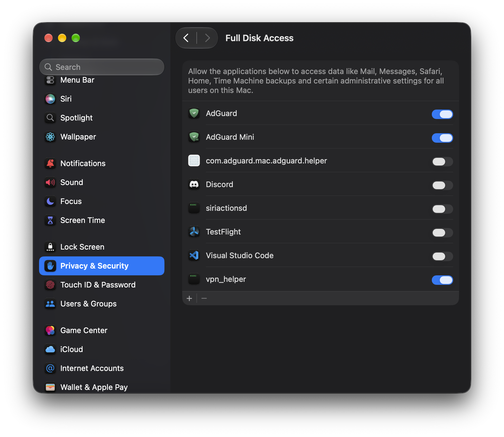Select the vpn_helper row name

(226, 279)
